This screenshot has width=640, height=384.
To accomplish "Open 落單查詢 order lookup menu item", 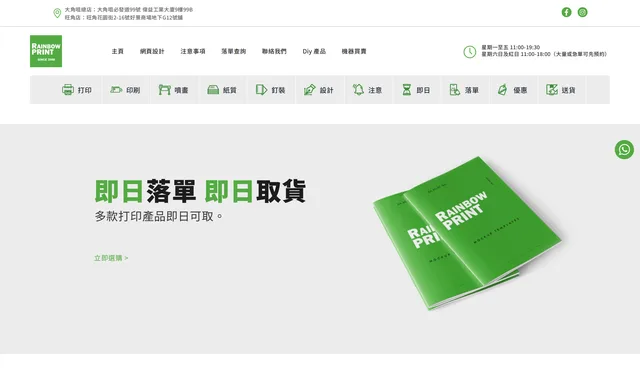I will tap(233, 51).
